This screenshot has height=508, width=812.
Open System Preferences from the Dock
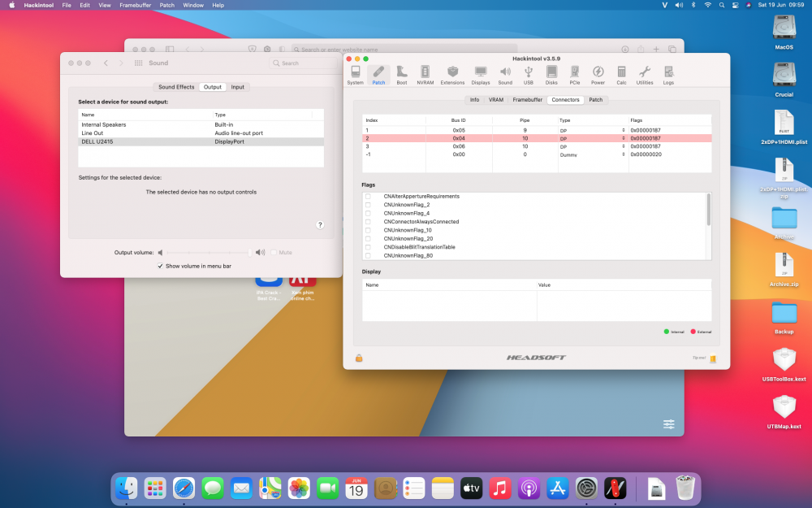point(586,488)
